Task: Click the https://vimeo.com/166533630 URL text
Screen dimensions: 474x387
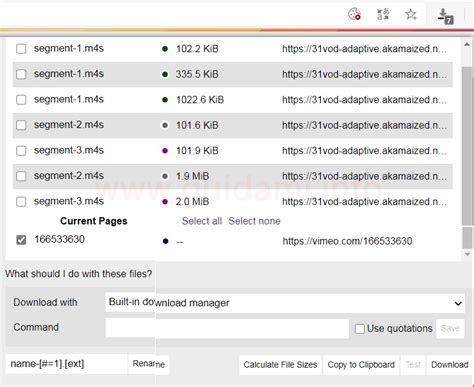Action: pos(347,241)
